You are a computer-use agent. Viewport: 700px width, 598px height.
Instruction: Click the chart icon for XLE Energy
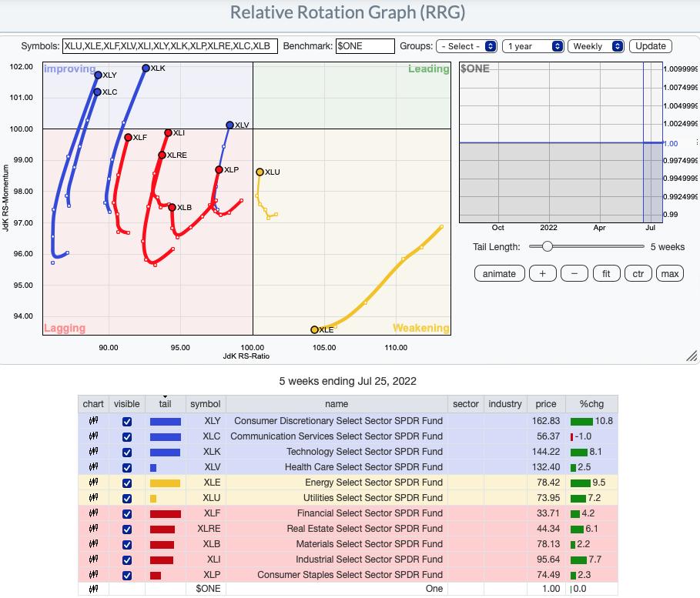pos(93,483)
